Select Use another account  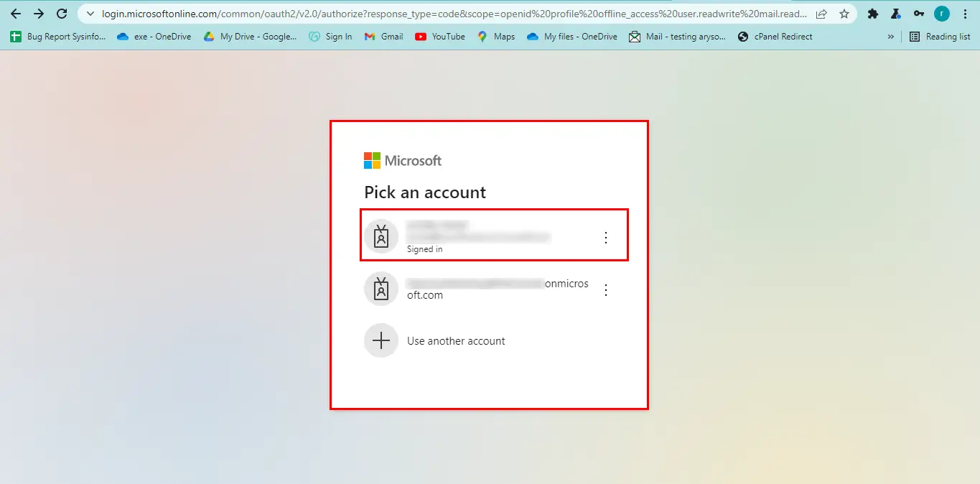click(495, 341)
